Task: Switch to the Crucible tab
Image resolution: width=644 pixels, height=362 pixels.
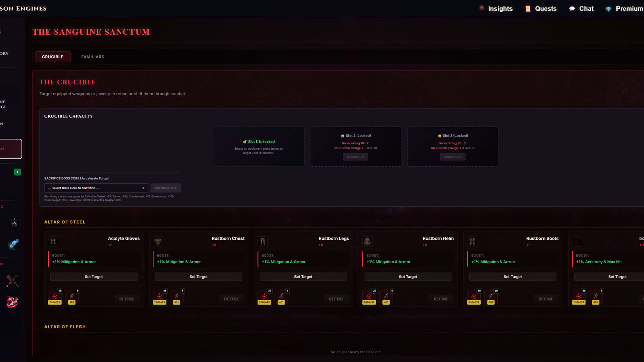Action: (x=53, y=57)
